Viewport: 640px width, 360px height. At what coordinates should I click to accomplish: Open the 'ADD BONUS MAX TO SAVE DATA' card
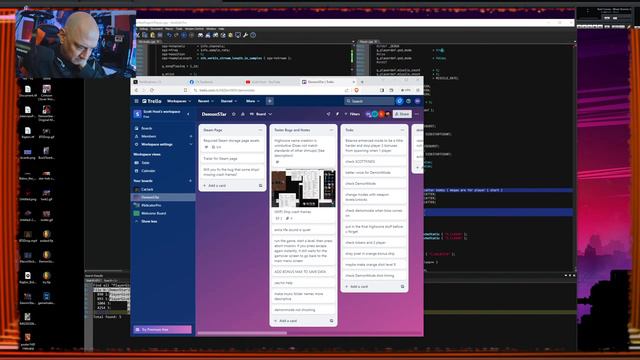coord(303,272)
